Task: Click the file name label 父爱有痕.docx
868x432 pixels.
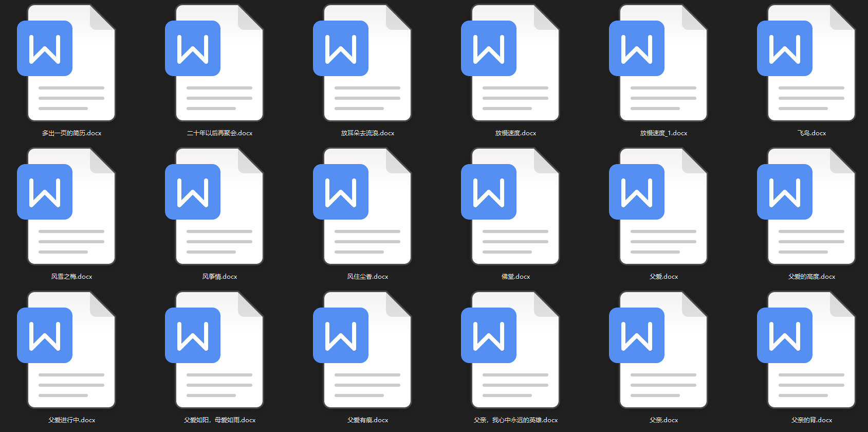Action: tap(368, 420)
